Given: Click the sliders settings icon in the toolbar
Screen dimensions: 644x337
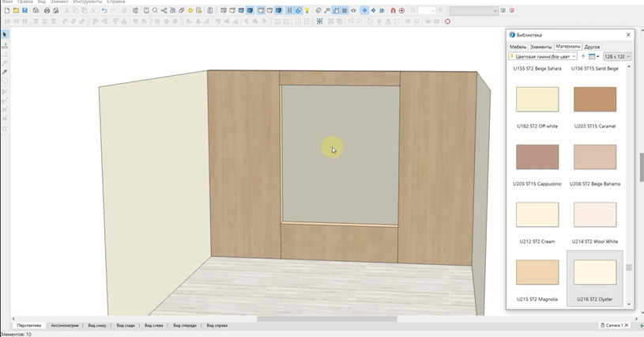Looking at the screenshot, I should [x=135, y=10].
